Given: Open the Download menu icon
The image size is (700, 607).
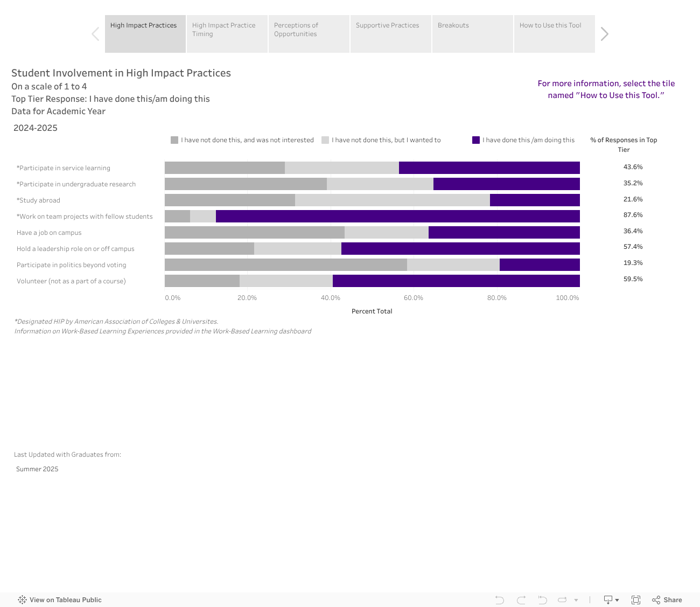Looking at the screenshot, I should (x=611, y=600).
